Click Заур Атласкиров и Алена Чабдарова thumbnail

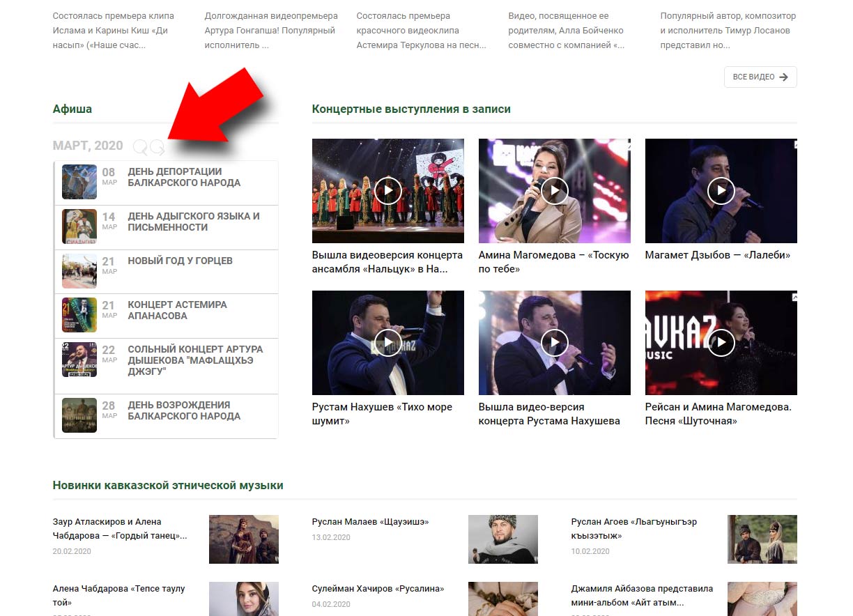point(244,539)
